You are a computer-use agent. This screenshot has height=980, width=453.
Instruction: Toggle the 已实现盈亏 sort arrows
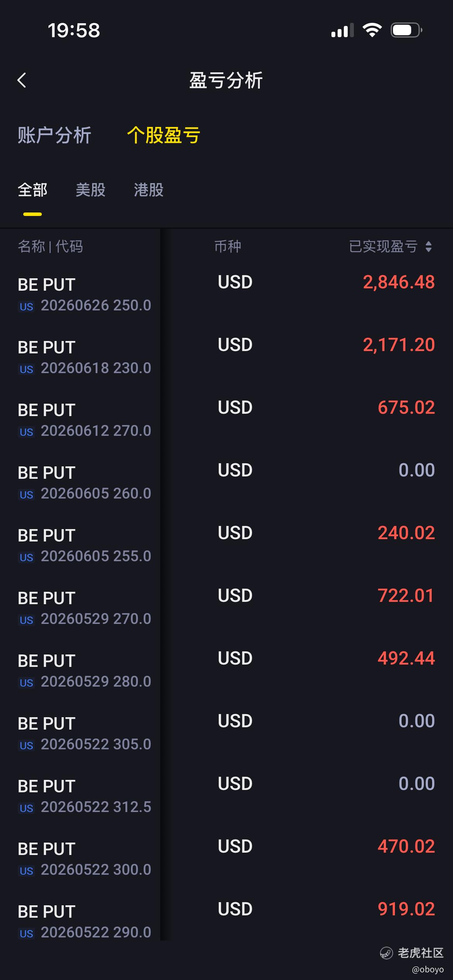pos(428,247)
